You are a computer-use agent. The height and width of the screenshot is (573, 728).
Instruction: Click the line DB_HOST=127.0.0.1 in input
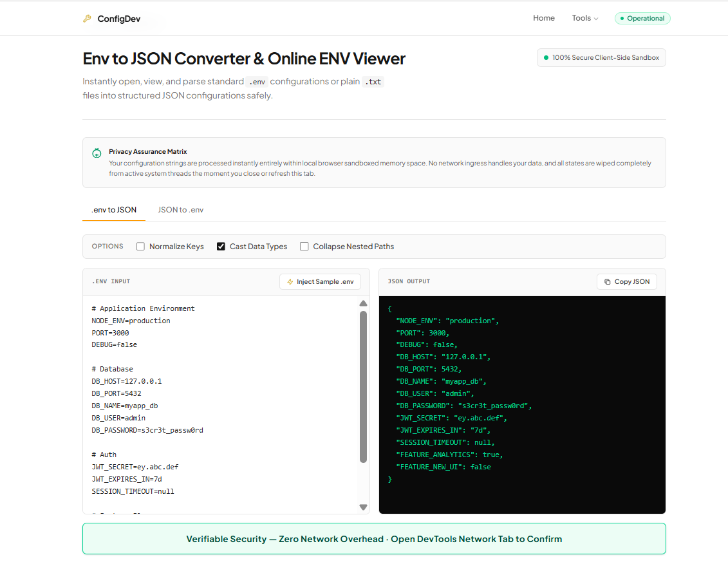[x=127, y=381]
